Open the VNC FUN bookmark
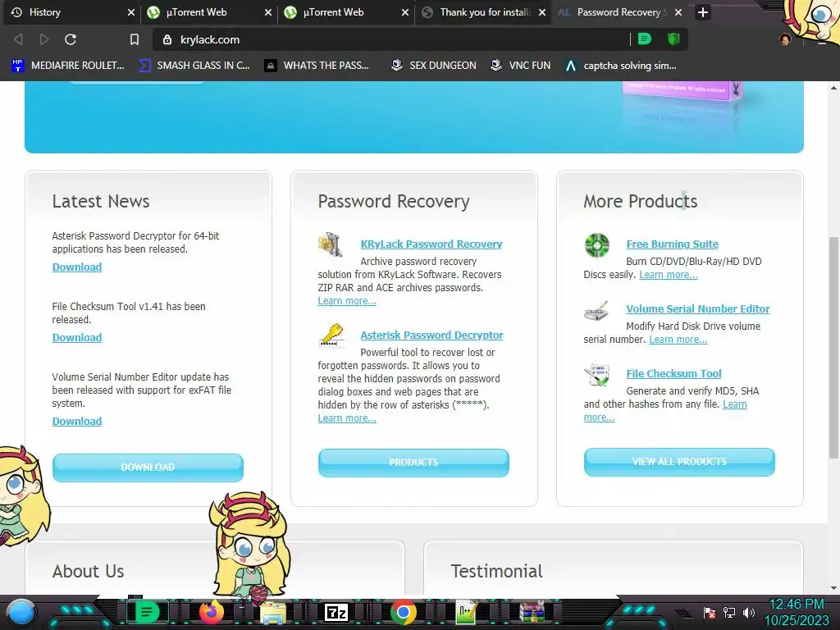The image size is (840, 630). [521, 66]
